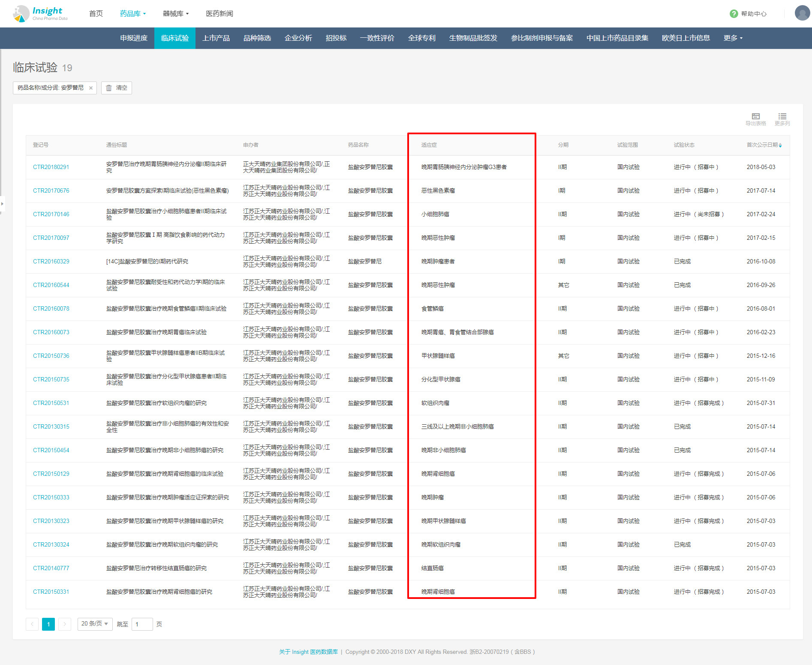Expand the 更多 navigation dropdown
Screen dimensions: 812x665
pyautogui.click(x=733, y=38)
